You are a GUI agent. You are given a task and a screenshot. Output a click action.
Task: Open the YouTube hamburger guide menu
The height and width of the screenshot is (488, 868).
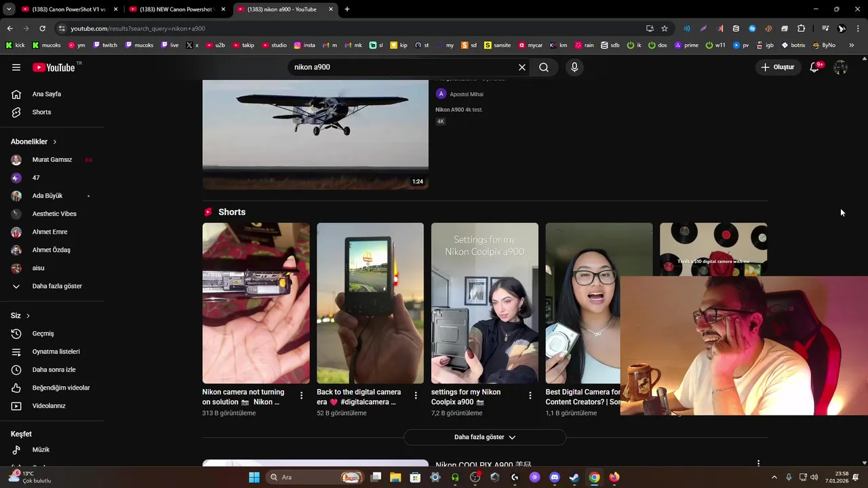pos(16,67)
